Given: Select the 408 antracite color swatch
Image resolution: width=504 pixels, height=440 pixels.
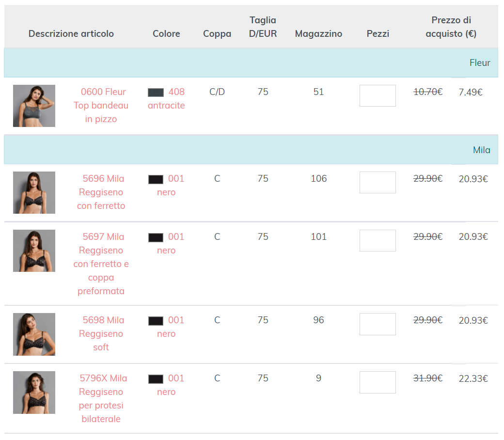Looking at the screenshot, I should point(156,92).
